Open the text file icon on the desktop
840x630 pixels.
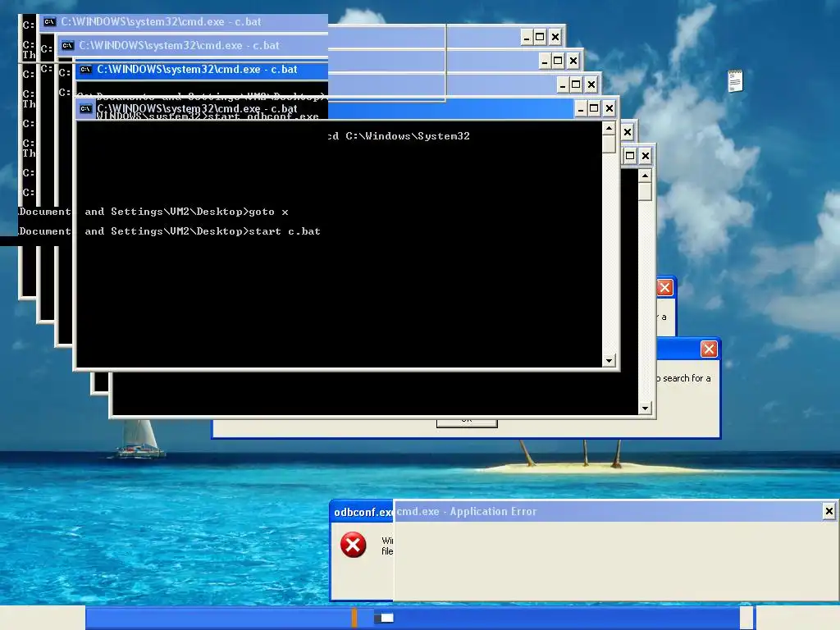[735, 81]
